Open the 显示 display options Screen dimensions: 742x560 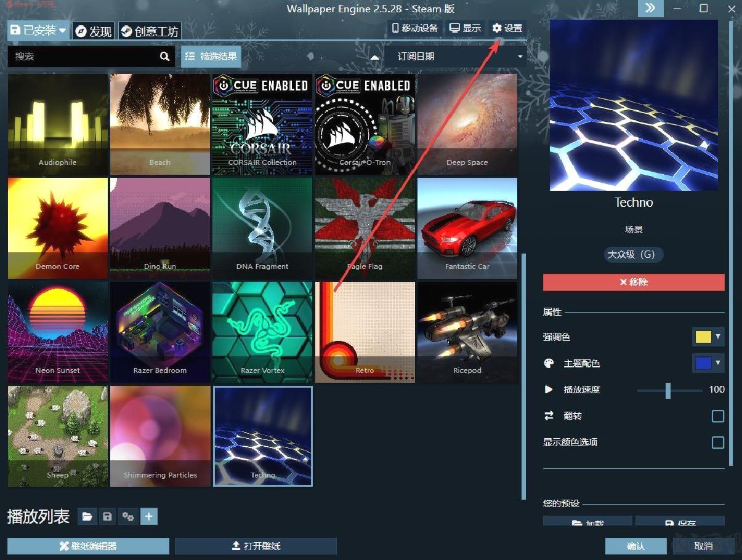466,28
